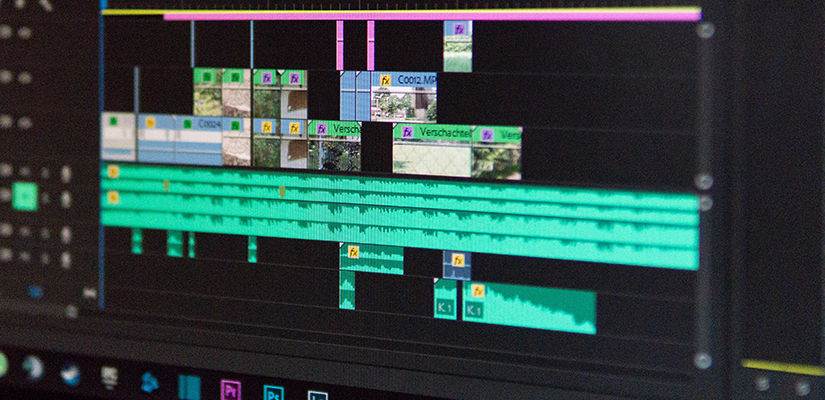Click the pink work area bar above the timeline
The image size is (825, 400).
[430, 16]
